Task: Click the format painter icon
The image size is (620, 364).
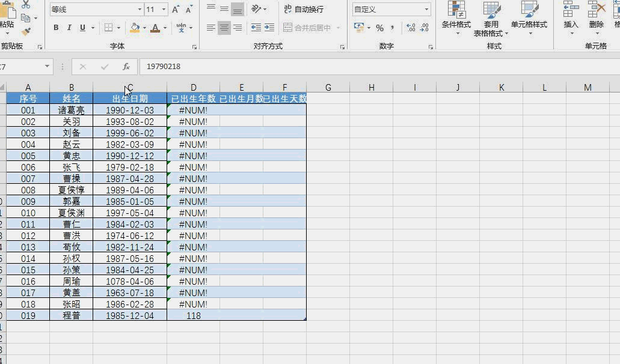Action: pyautogui.click(x=26, y=31)
